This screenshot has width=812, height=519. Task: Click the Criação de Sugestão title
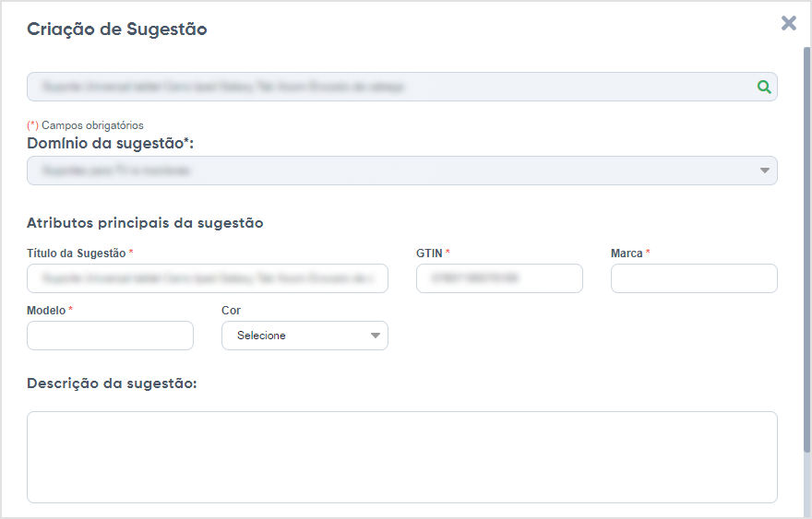click(x=117, y=29)
